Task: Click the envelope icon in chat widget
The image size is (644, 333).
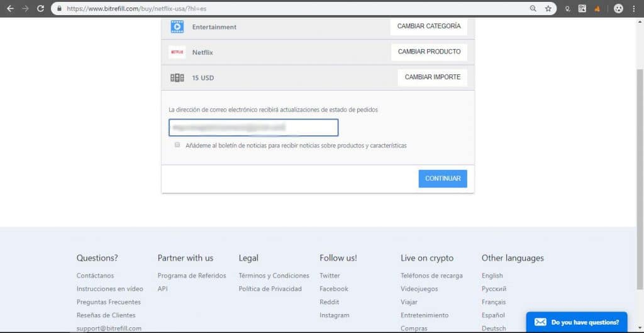Action: [x=540, y=322]
